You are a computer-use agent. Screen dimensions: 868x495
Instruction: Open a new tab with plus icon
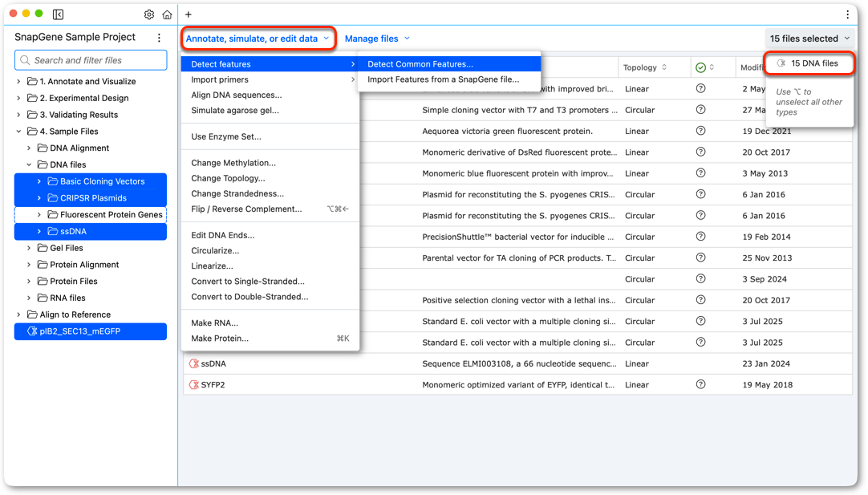[x=189, y=14]
